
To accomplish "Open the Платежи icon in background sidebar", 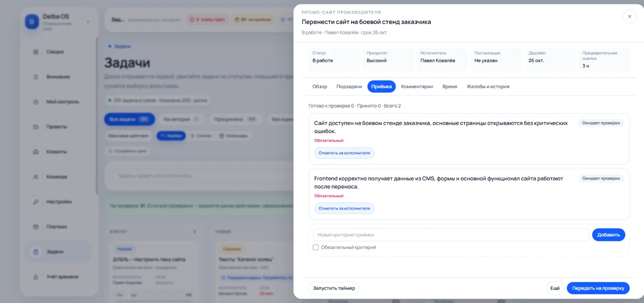I will pyautogui.click(x=36, y=227).
